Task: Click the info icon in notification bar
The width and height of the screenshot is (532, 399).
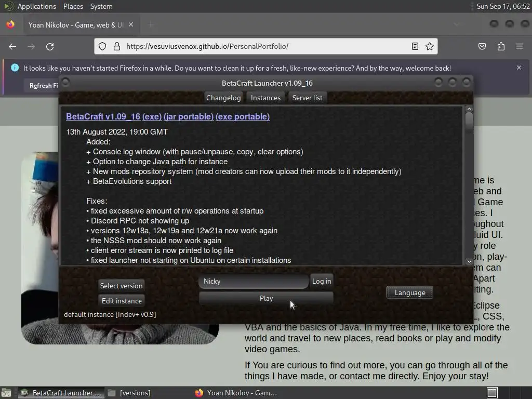Action: (x=15, y=68)
